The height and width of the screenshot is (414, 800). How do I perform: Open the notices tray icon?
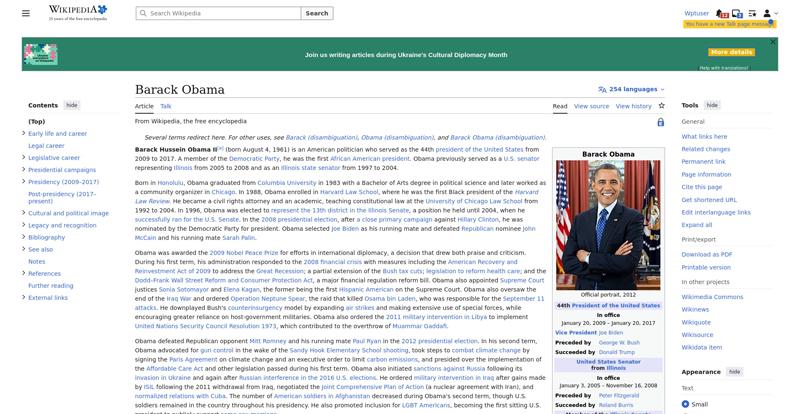coord(737,13)
